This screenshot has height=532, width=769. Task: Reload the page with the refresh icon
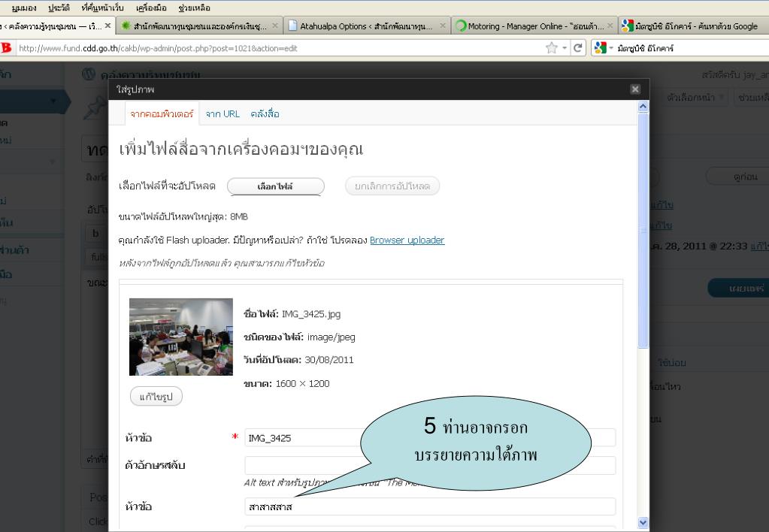point(578,47)
